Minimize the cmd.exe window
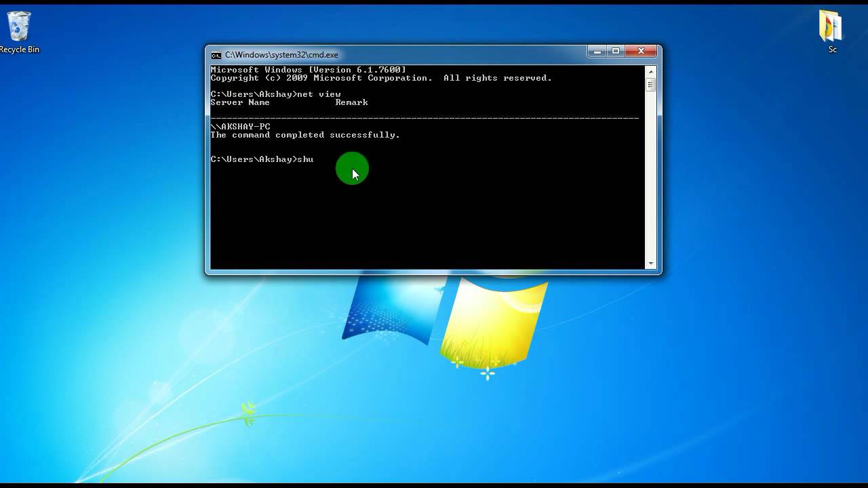 pos(597,52)
